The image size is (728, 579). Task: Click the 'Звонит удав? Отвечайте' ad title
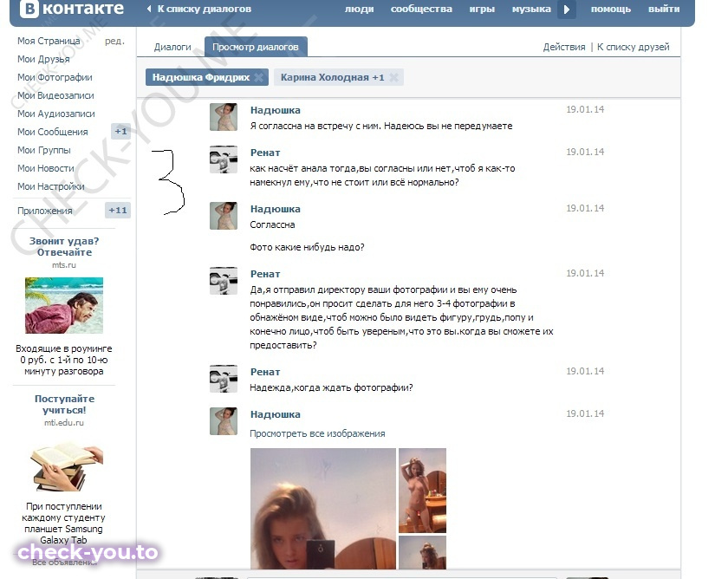click(x=64, y=246)
